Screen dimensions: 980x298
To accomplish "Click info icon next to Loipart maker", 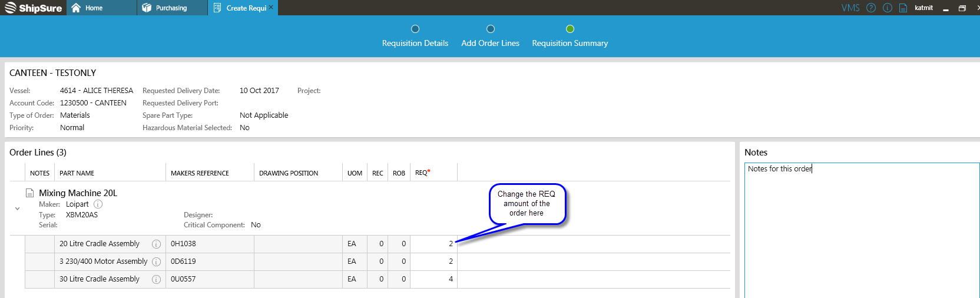I will pos(98,204).
